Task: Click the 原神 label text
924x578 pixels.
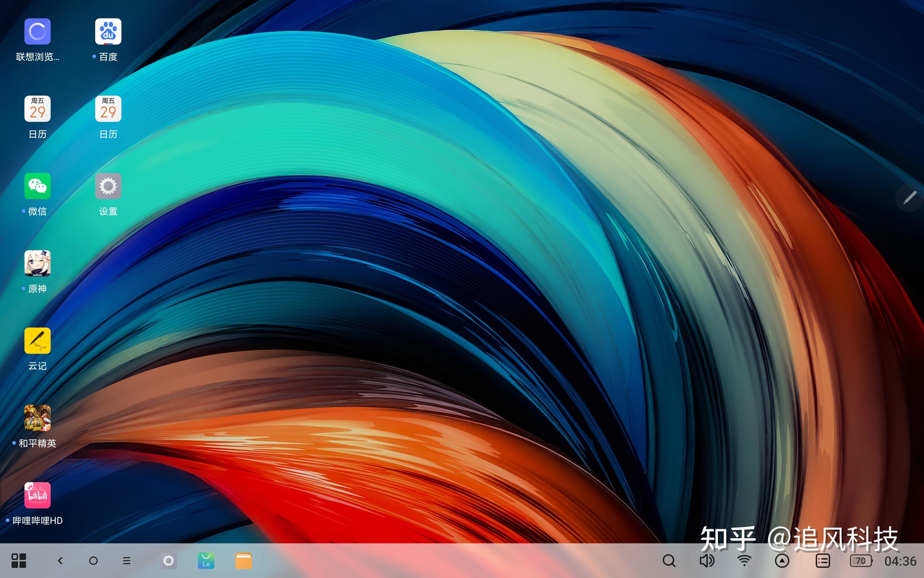Action: pos(38,289)
